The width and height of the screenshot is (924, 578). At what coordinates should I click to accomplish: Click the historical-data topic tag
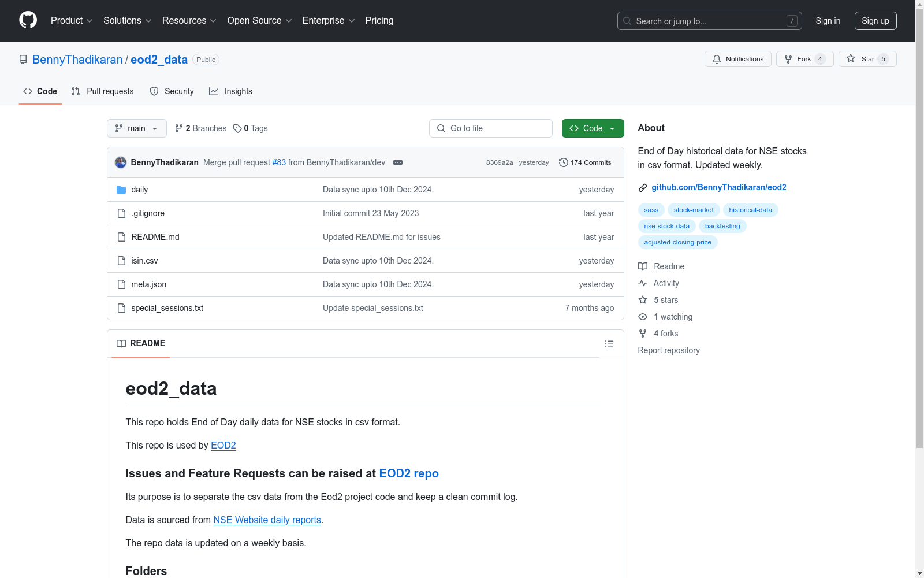751,210
